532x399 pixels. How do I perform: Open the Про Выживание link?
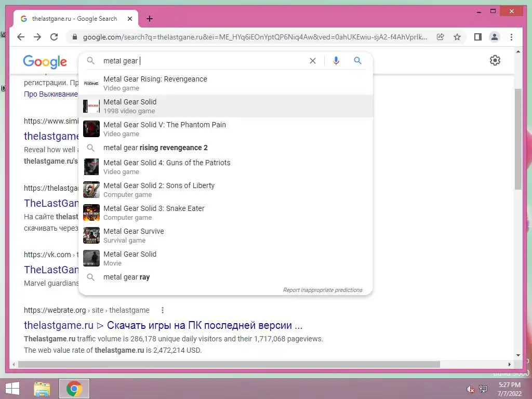[51, 94]
